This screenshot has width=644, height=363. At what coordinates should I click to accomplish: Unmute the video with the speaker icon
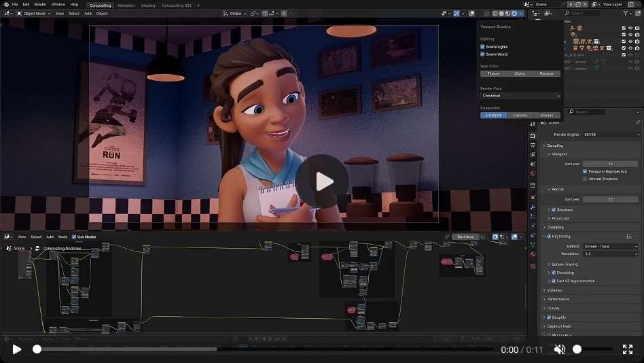click(x=559, y=349)
